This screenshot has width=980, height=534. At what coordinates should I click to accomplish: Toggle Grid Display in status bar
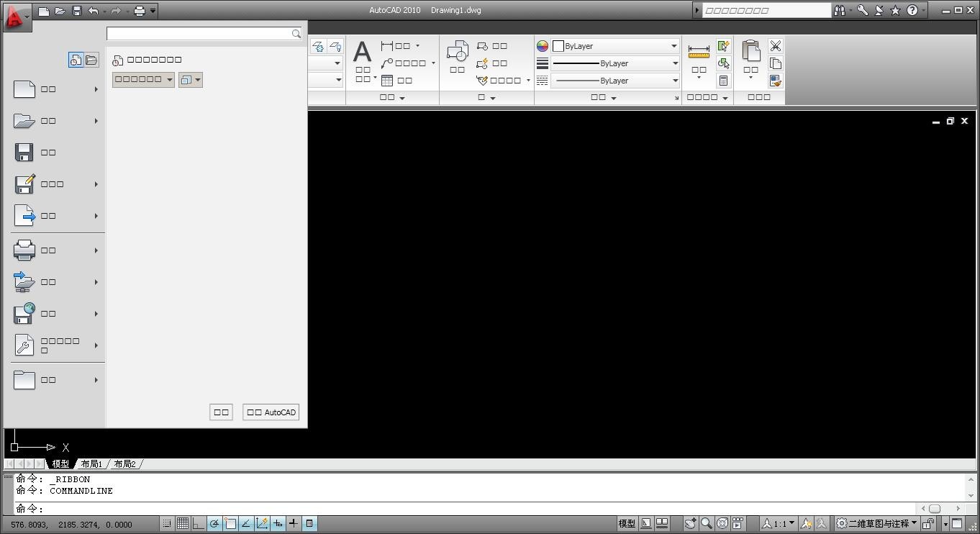click(183, 523)
